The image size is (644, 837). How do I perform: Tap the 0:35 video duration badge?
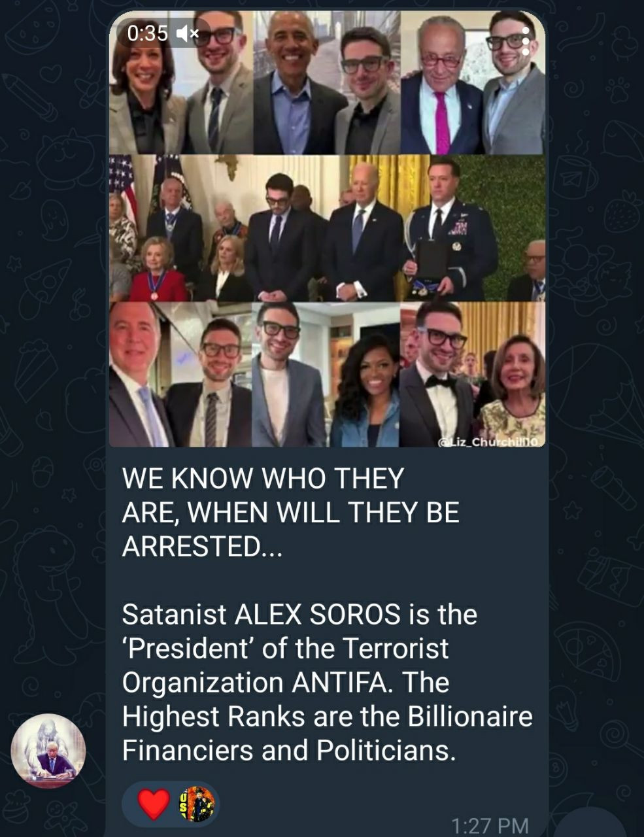148,33
